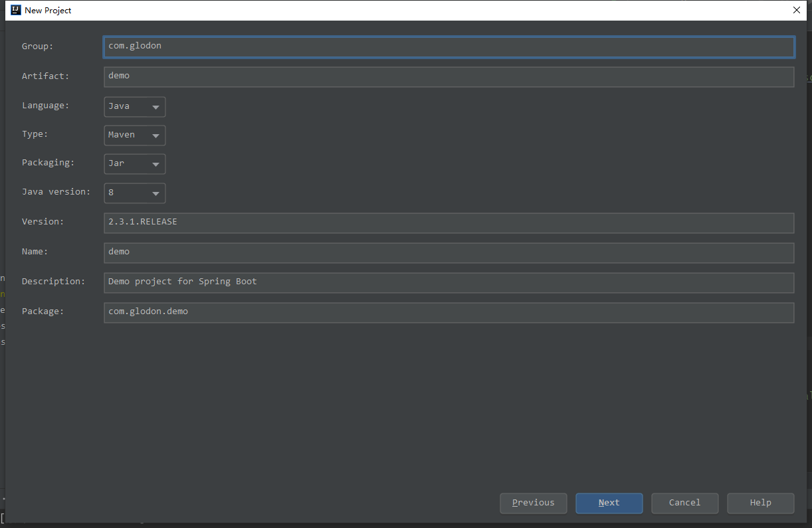
Task: Open the Language dropdown showing Java
Action: pyautogui.click(x=135, y=106)
